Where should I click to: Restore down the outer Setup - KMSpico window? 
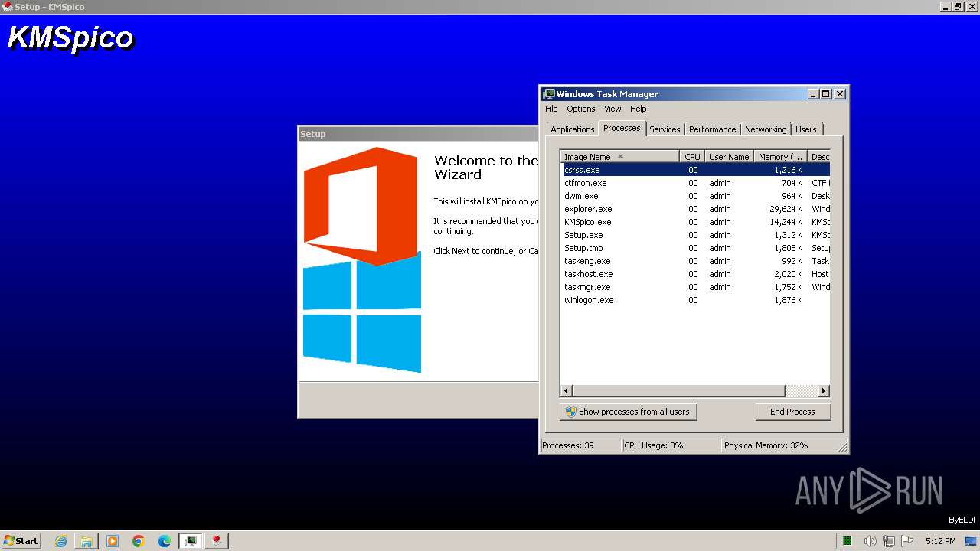pos(958,6)
